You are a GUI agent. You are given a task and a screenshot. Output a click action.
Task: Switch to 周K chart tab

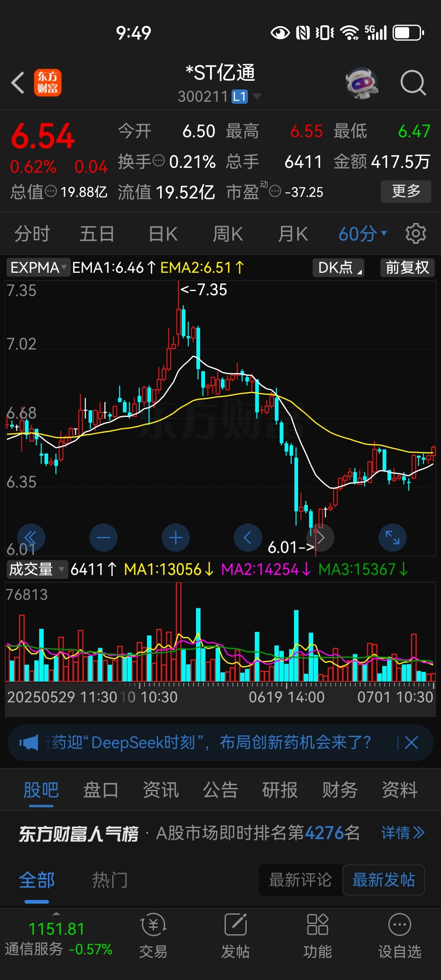pos(228,234)
